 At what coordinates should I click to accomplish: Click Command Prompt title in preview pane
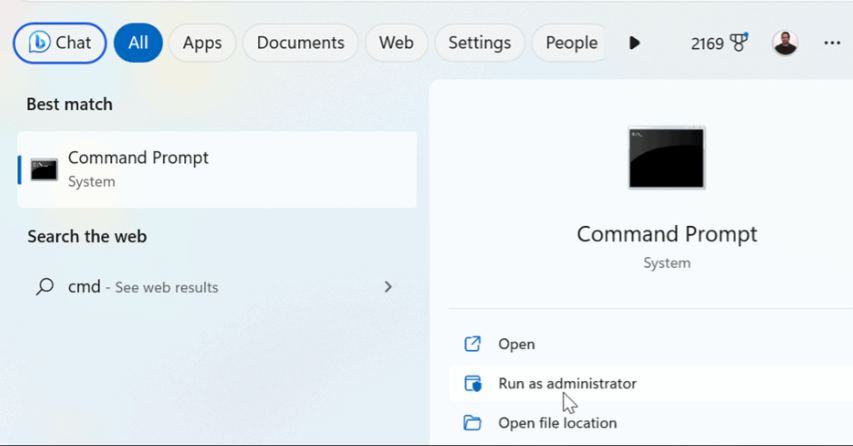666,234
